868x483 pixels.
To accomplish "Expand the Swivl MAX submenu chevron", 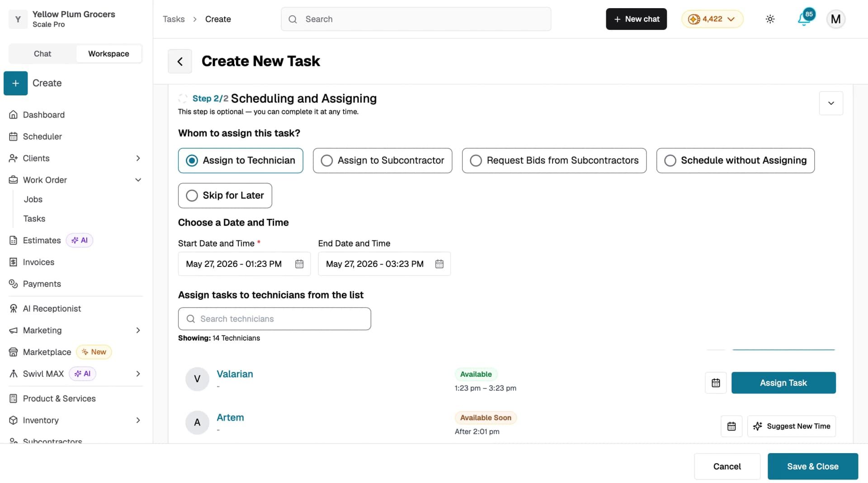I will coord(138,374).
